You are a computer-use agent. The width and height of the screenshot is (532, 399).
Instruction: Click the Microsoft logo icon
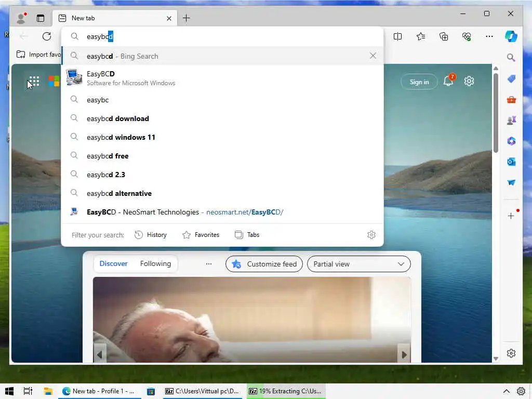tap(54, 81)
